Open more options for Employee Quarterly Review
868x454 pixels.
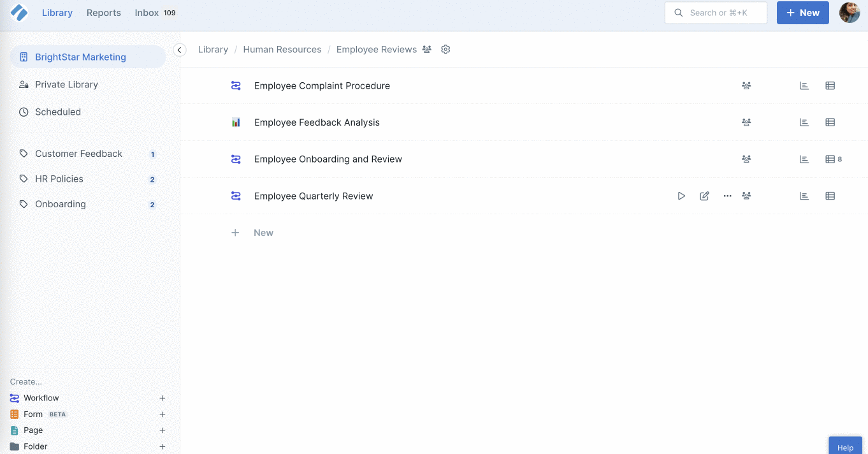pyautogui.click(x=727, y=196)
